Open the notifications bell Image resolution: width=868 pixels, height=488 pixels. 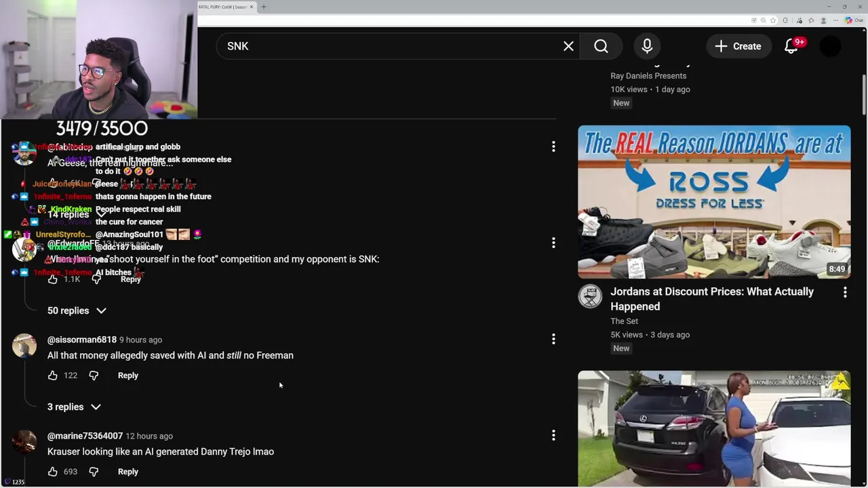(x=791, y=46)
